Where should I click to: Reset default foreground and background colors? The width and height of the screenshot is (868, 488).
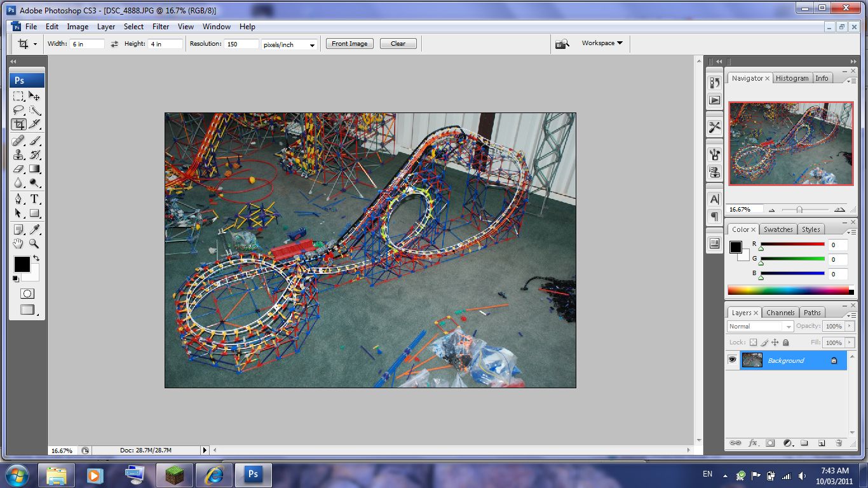tap(16, 278)
